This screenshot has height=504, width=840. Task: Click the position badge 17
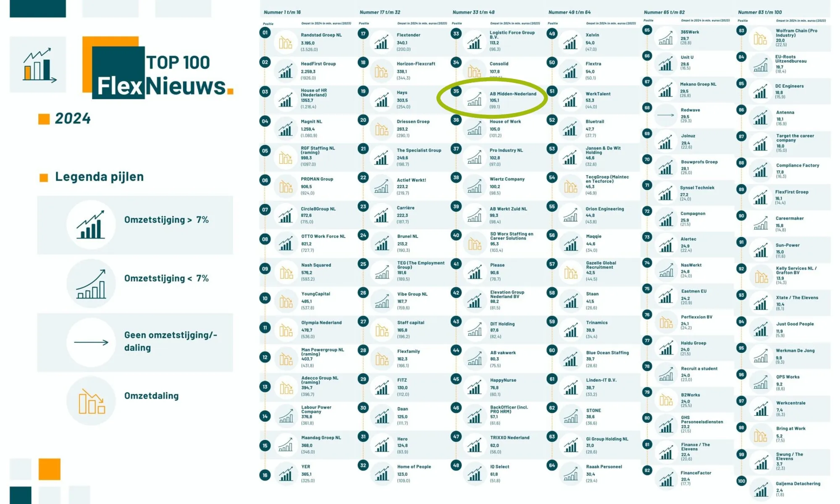(x=363, y=34)
